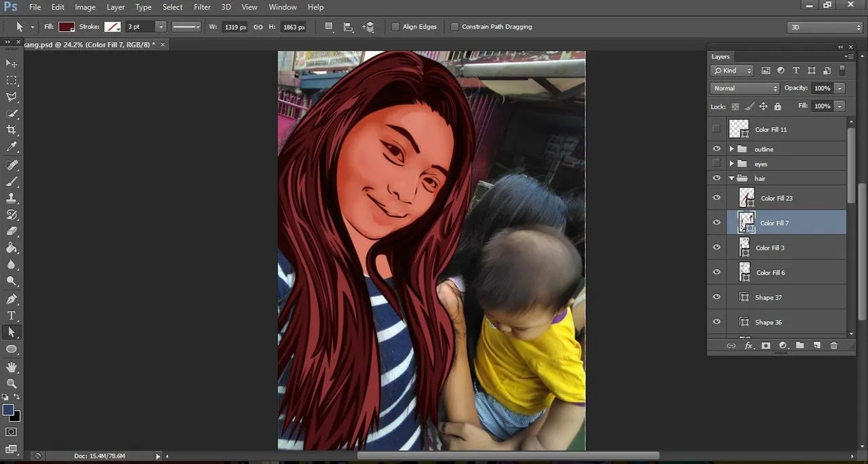The width and height of the screenshot is (868, 464).
Task: Select the Rectangular Marquee tool
Action: click(12, 80)
